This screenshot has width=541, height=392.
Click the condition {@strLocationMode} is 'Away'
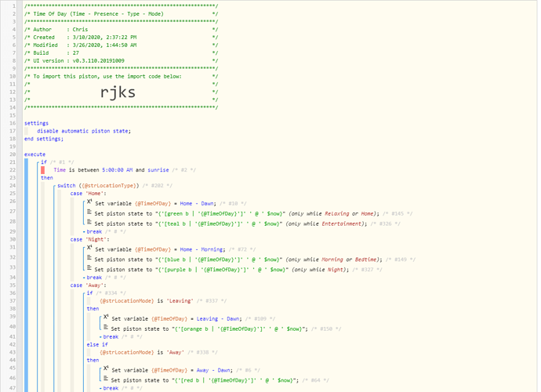[142, 352]
